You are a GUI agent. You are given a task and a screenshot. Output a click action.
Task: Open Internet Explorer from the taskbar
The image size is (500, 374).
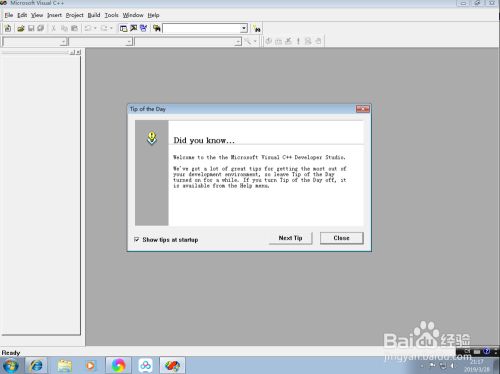tap(36, 365)
